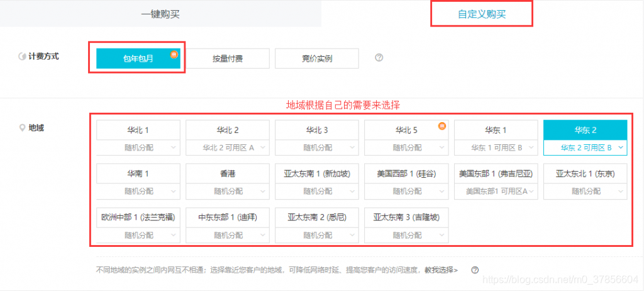The image size is (644, 291).
Task: Open zone dropdown under 亚太东南 2 (悉尼)
Action: (317, 236)
